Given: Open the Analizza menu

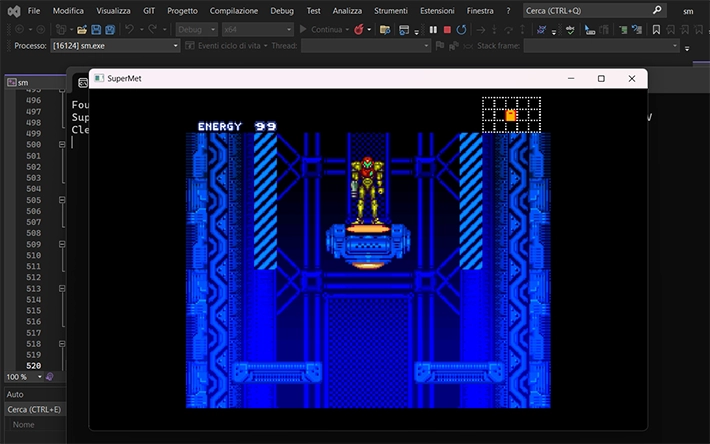Looking at the screenshot, I should (347, 10).
